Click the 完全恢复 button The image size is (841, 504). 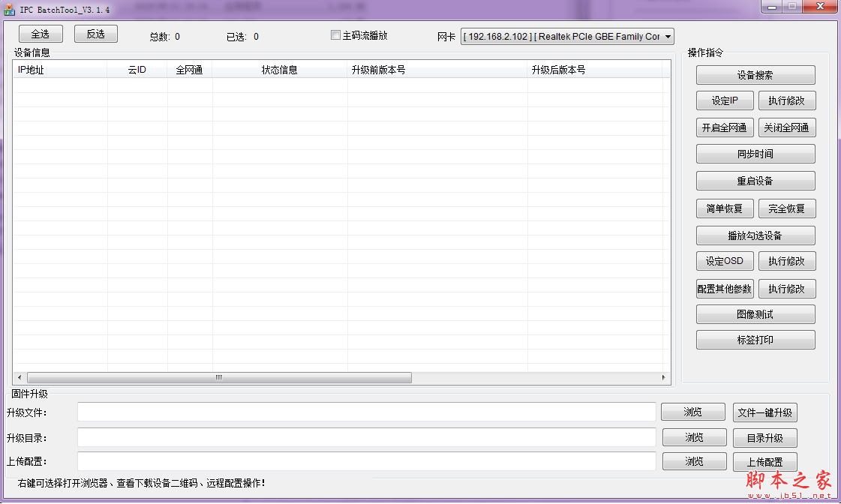pos(787,208)
